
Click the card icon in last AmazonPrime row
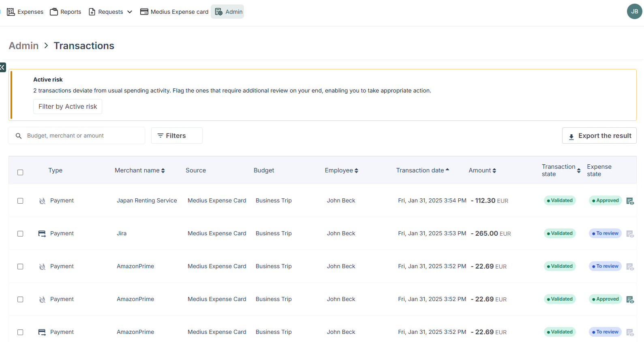click(x=42, y=332)
